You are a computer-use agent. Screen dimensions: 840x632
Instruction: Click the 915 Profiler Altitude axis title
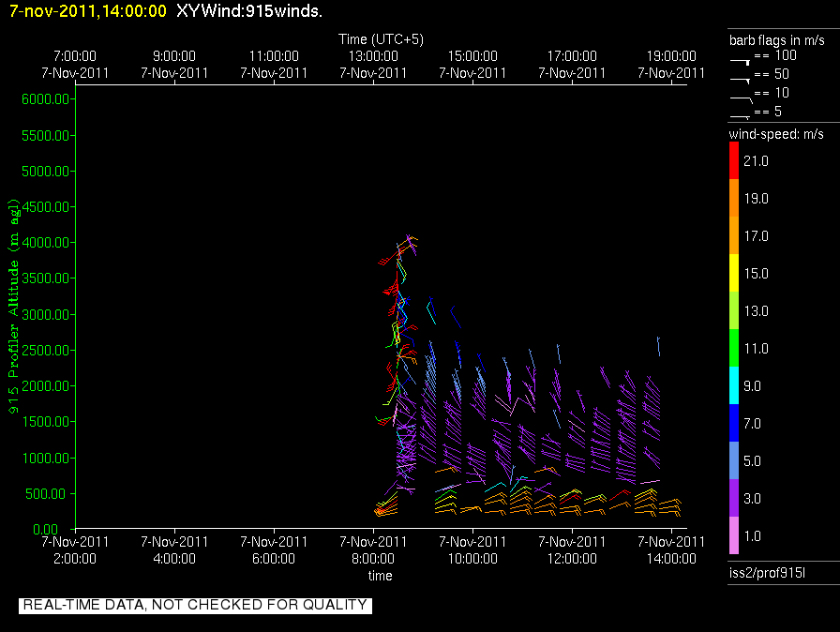tap(13, 306)
